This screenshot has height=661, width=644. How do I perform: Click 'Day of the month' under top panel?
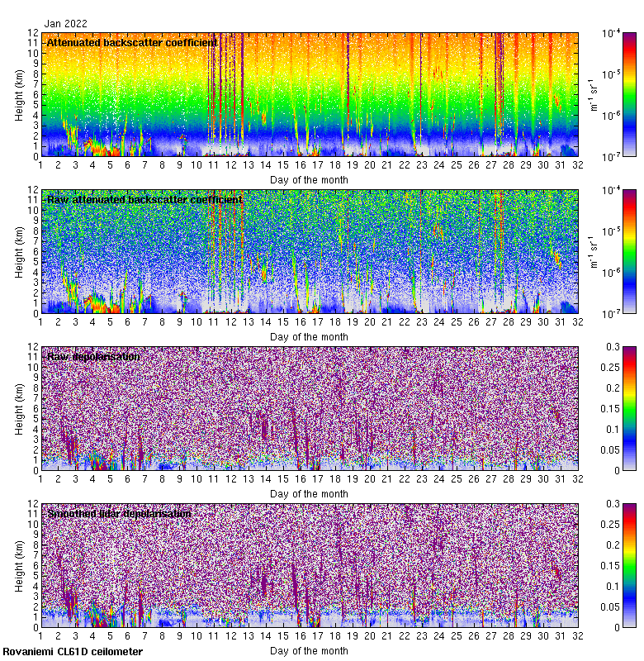click(x=309, y=179)
